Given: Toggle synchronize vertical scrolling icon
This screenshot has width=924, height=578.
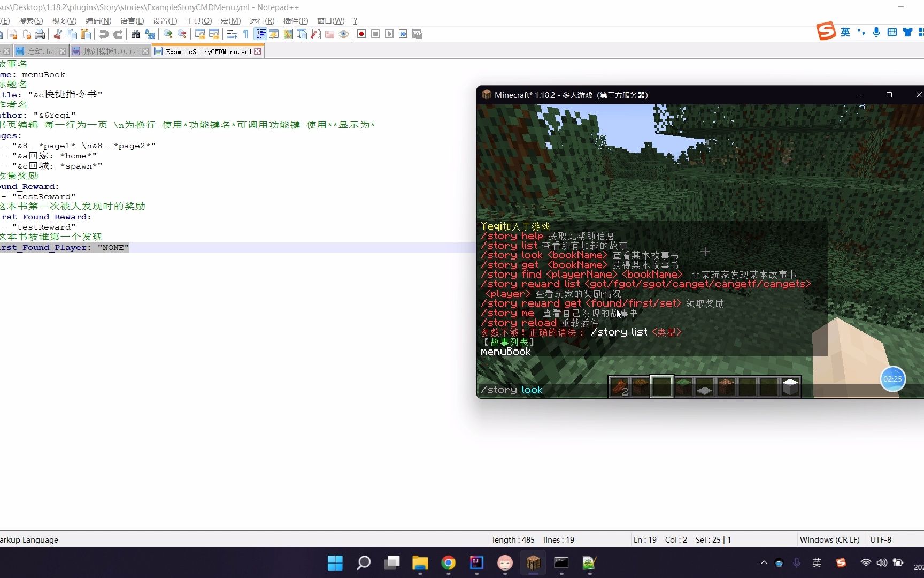Looking at the screenshot, I should 200,34.
